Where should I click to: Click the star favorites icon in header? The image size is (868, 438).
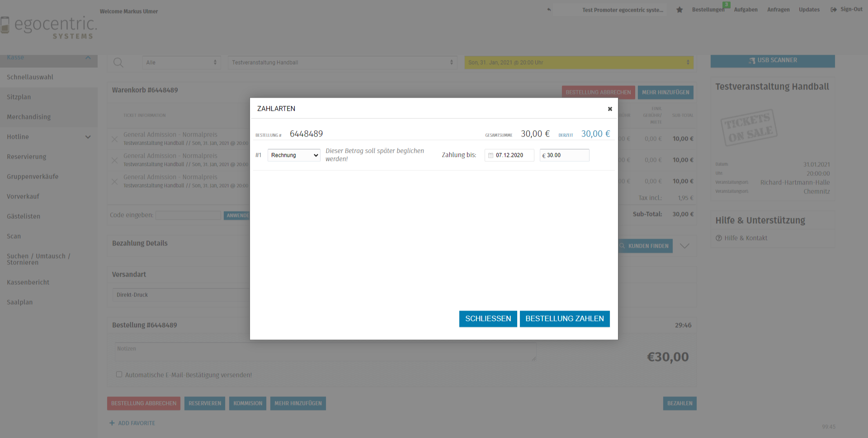point(679,10)
